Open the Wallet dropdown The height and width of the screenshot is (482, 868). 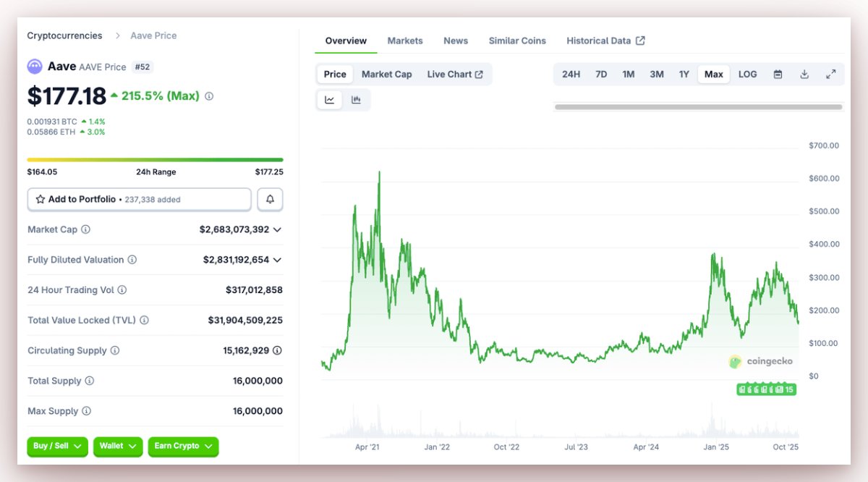click(x=118, y=447)
